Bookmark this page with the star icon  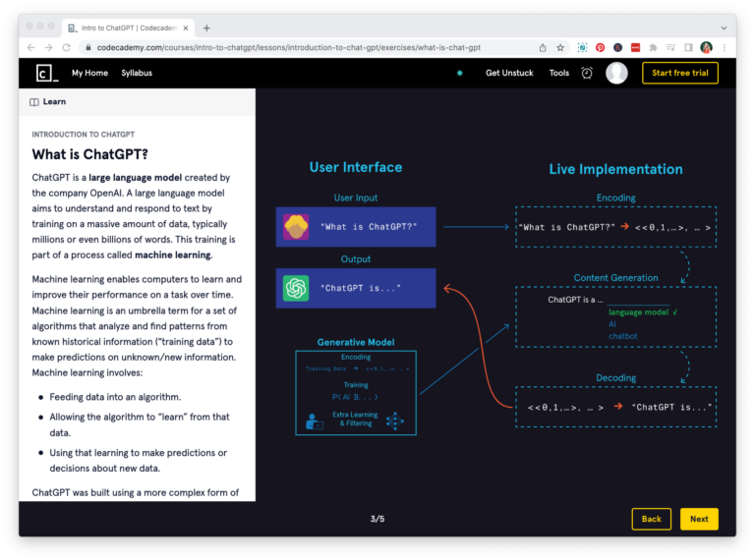click(x=560, y=47)
